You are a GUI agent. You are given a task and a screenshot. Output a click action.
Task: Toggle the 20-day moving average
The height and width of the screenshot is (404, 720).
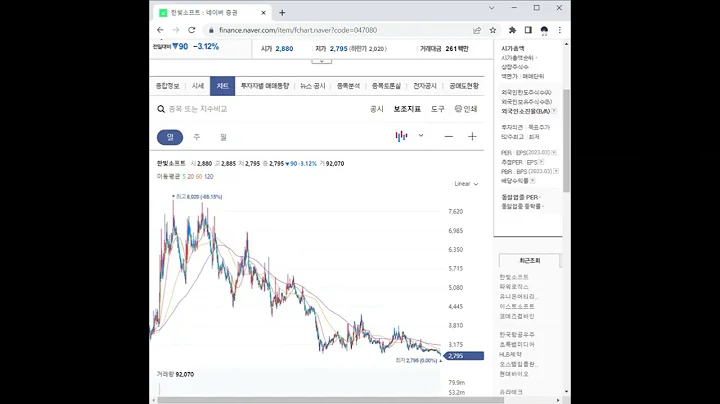pyautogui.click(x=191, y=176)
